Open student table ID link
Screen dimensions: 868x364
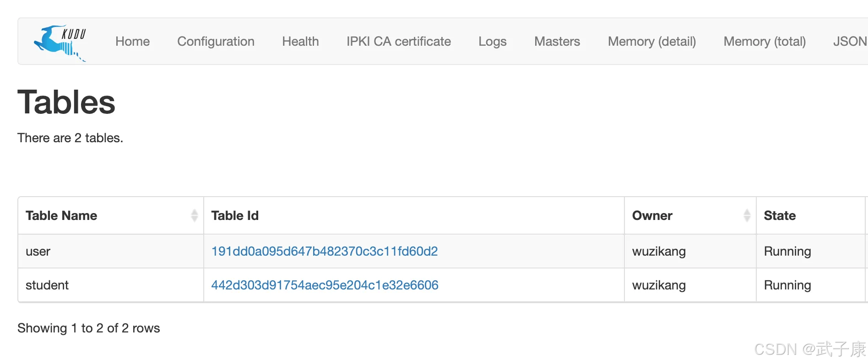pyautogui.click(x=325, y=285)
